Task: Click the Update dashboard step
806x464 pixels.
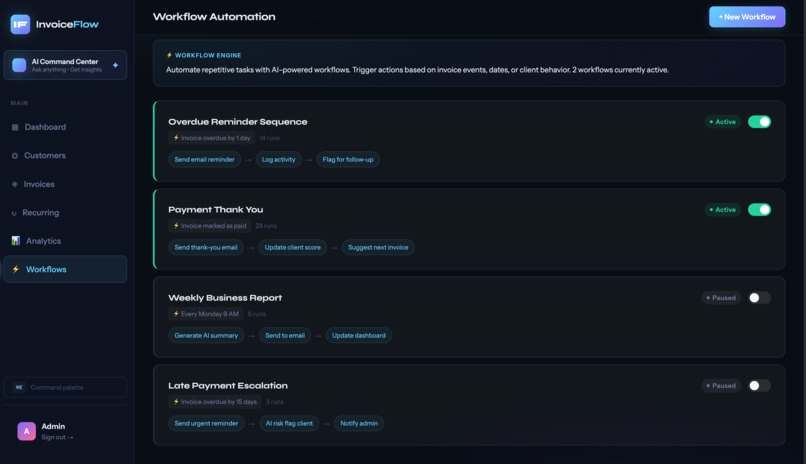Action: click(x=359, y=336)
